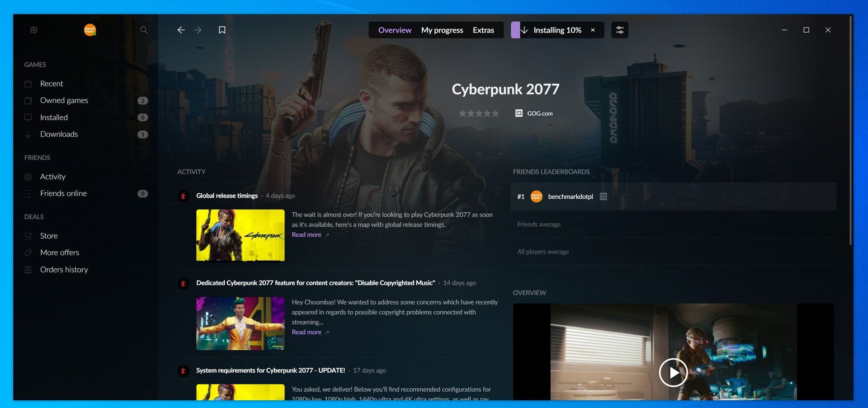868x408 pixels.
Task: Click the news icon beside Disable Copyrighted Music post
Action: coord(184,283)
